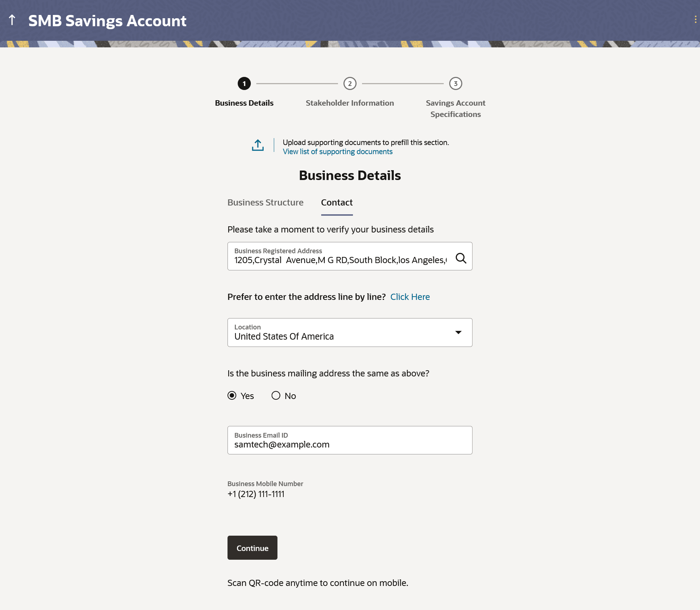Open the vertical three-dot menu
The height and width of the screenshot is (610, 700).
tap(695, 20)
